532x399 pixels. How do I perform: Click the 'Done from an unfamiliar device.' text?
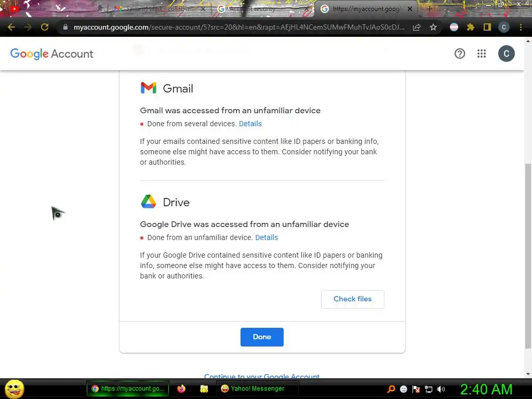click(200, 237)
